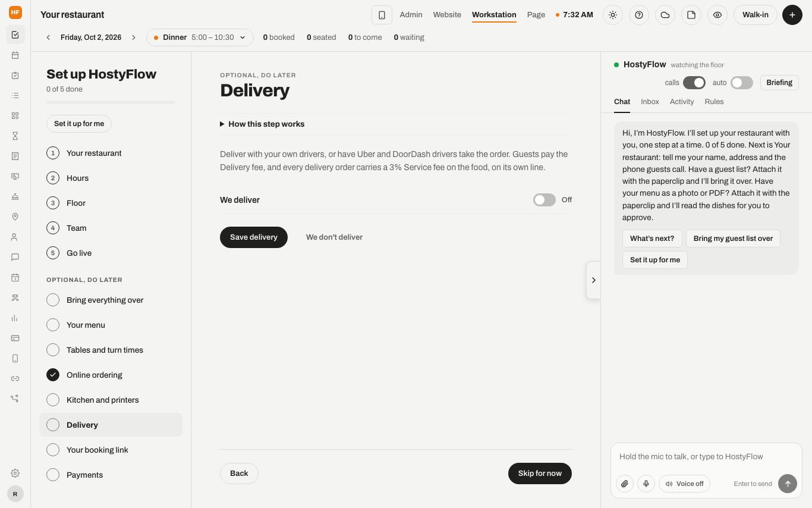Open the Inbox tab

point(650,102)
